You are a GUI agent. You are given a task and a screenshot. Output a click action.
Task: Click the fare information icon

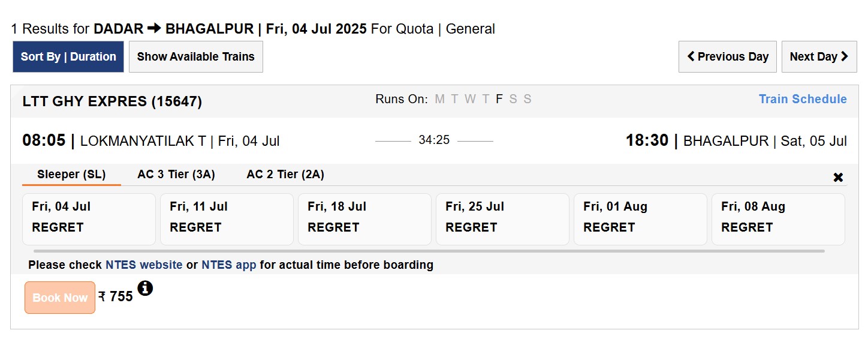click(145, 289)
